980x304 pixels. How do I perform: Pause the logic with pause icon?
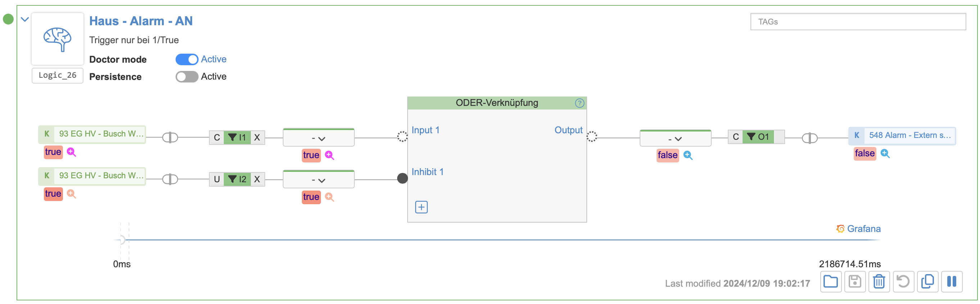coord(952,282)
